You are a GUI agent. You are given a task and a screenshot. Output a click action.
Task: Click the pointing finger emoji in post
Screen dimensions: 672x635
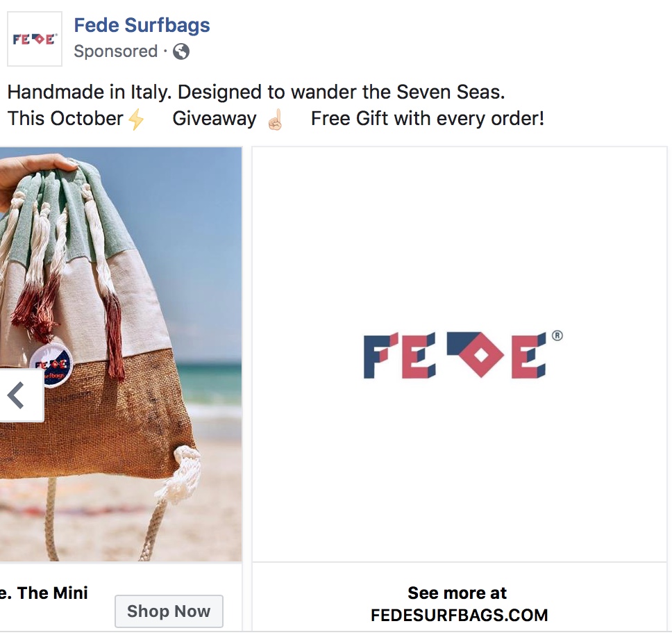click(275, 119)
